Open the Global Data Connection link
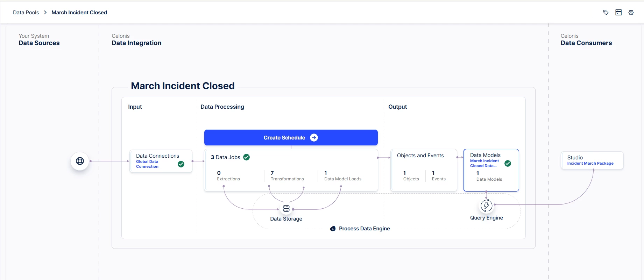 click(x=147, y=164)
